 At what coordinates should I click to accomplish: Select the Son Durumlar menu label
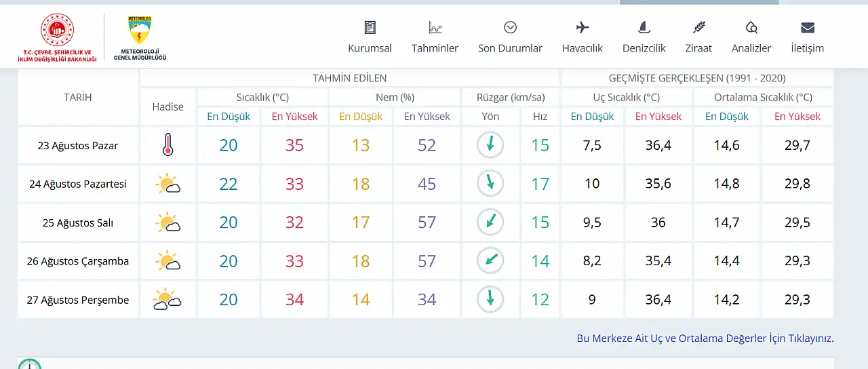510,48
